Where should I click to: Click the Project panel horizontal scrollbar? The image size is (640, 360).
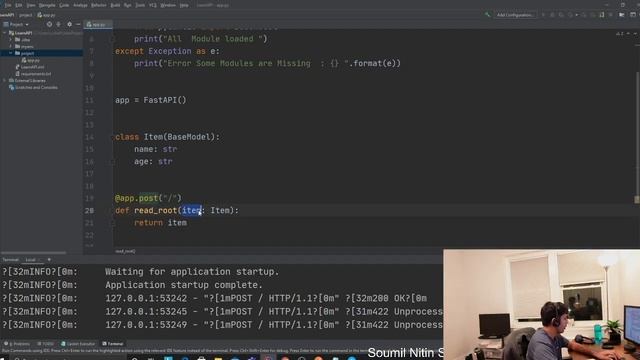coord(33,253)
